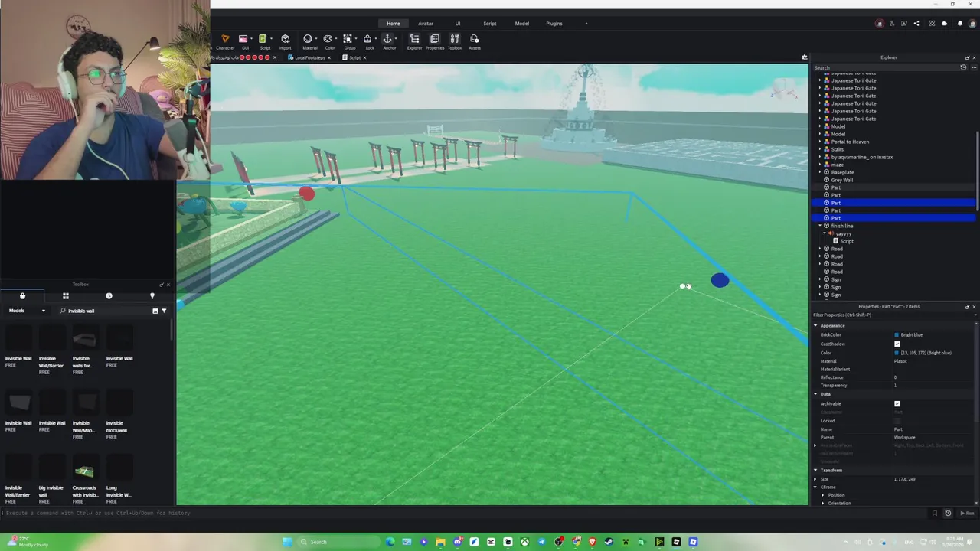Toggle the Toolbox panel button
The image size is (980, 551).
[455, 41]
